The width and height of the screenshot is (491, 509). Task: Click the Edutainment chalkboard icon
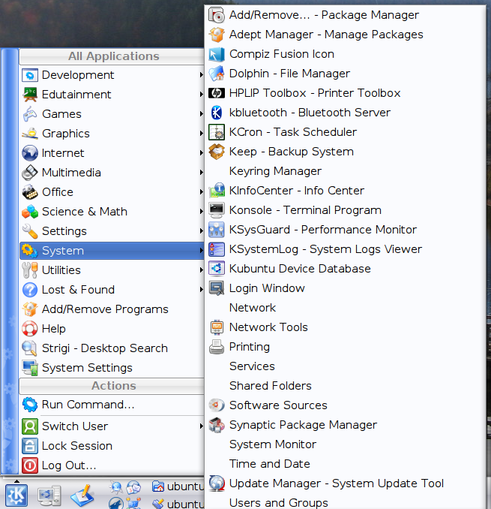point(30,94)
